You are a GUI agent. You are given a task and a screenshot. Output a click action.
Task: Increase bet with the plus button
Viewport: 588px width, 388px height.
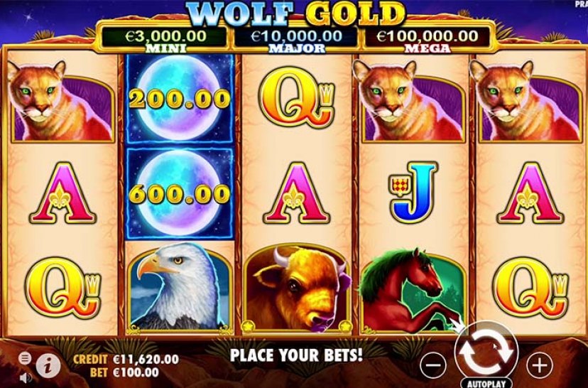pos(540,365)
